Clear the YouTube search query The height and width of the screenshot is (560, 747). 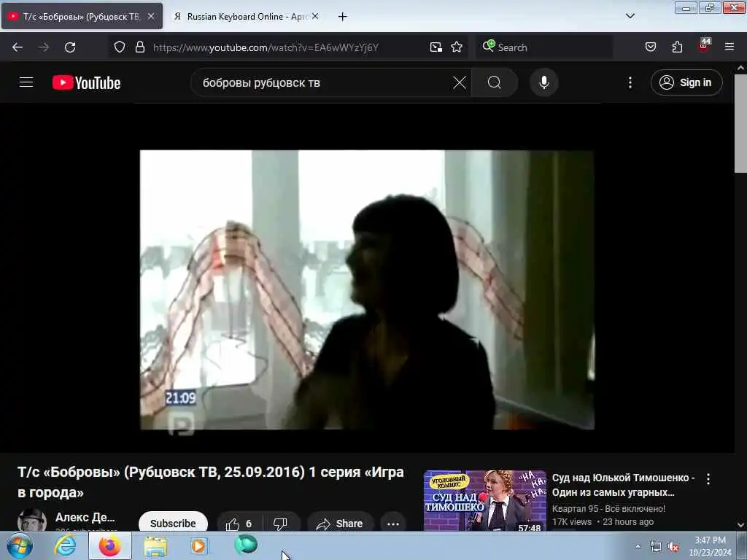click(x=460, y=82)
